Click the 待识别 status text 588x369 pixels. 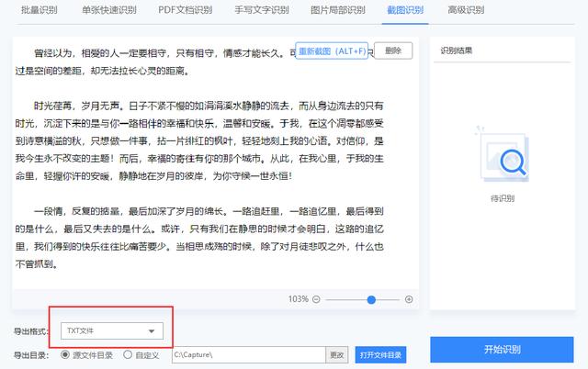503,198
